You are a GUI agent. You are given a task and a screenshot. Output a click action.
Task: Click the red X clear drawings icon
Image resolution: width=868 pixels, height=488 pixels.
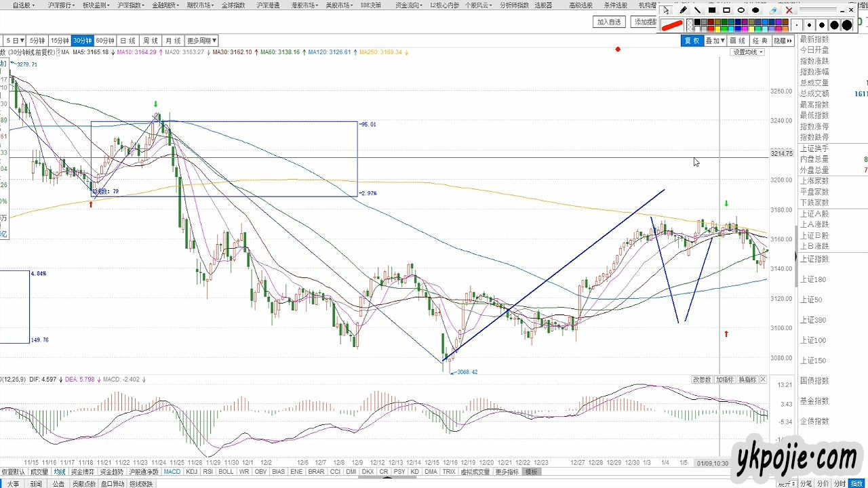[x=789, y=10]
